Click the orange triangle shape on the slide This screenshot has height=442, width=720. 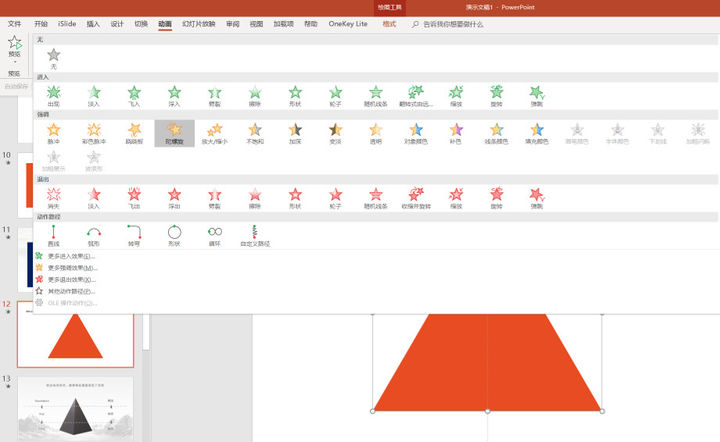487,363
